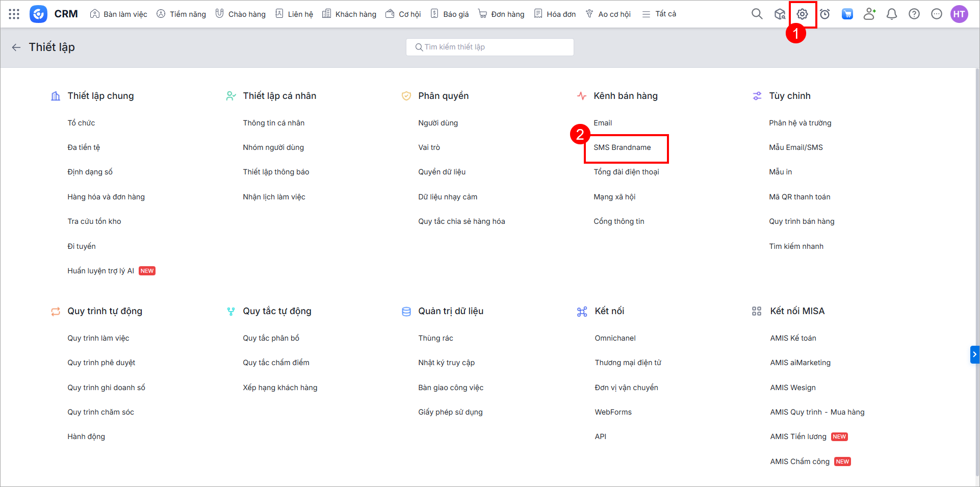Click the alarm clock reminder icon

[x=824, y=14]
